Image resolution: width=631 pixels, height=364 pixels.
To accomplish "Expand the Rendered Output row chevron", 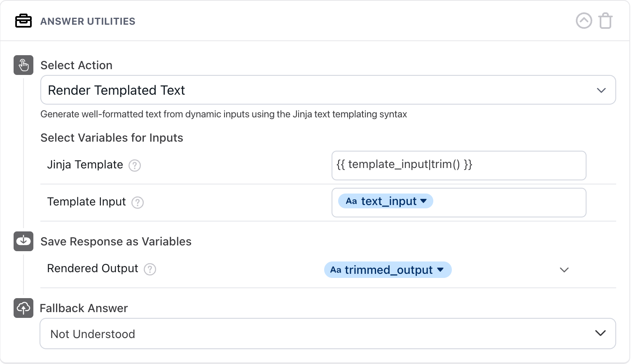I will click(564, 270).
